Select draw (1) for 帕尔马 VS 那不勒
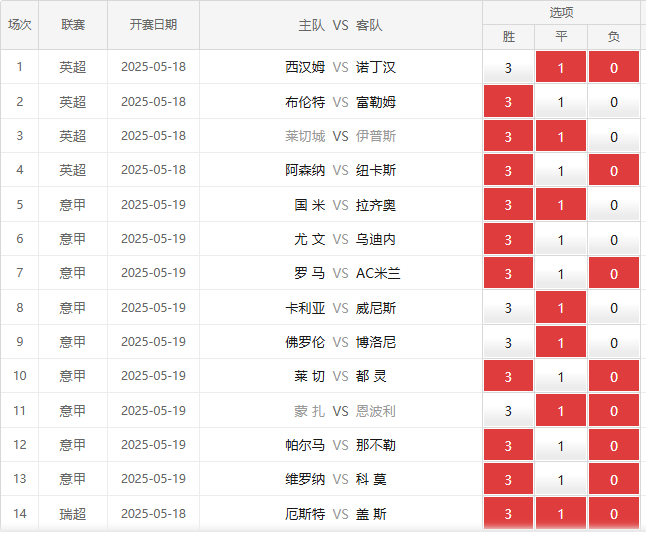Image resolution: width=646 pixels, height=534 pixels. (561, 445)
